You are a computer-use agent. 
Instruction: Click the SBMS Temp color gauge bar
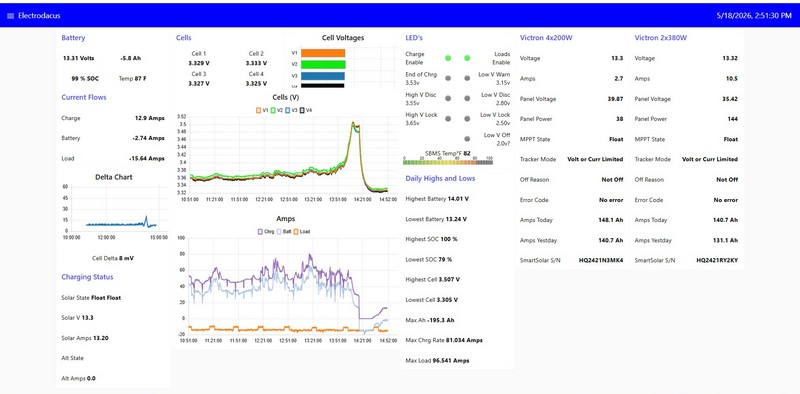pos(447,162)
